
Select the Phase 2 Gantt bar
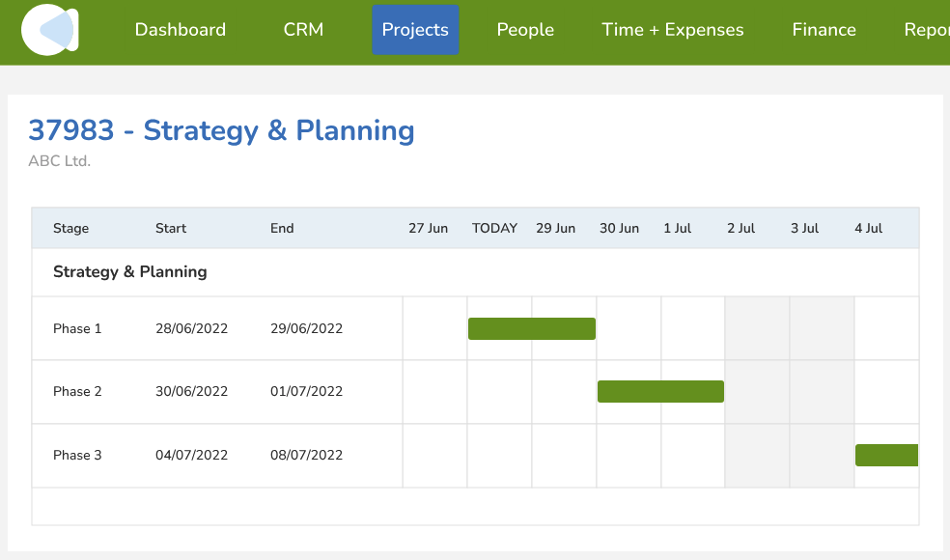[x=660, y=391]
